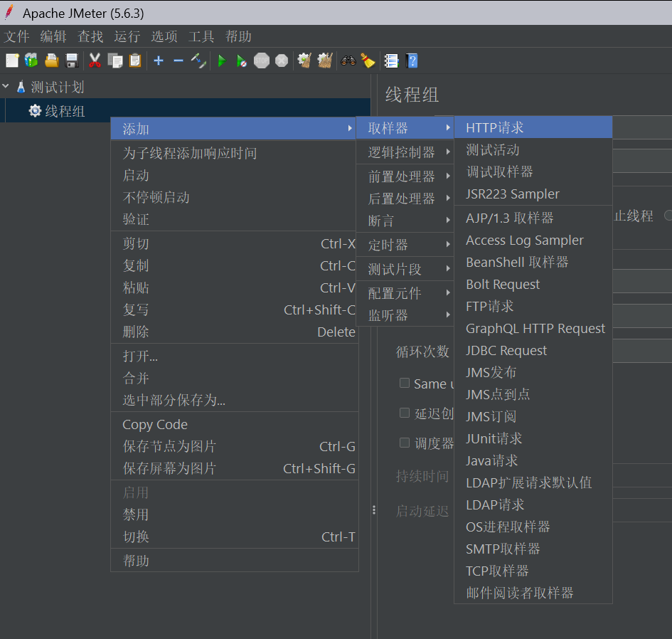672x639 pixels.
Task: Click the New test plan toolbar icon
Action: (x=11, y=60)
